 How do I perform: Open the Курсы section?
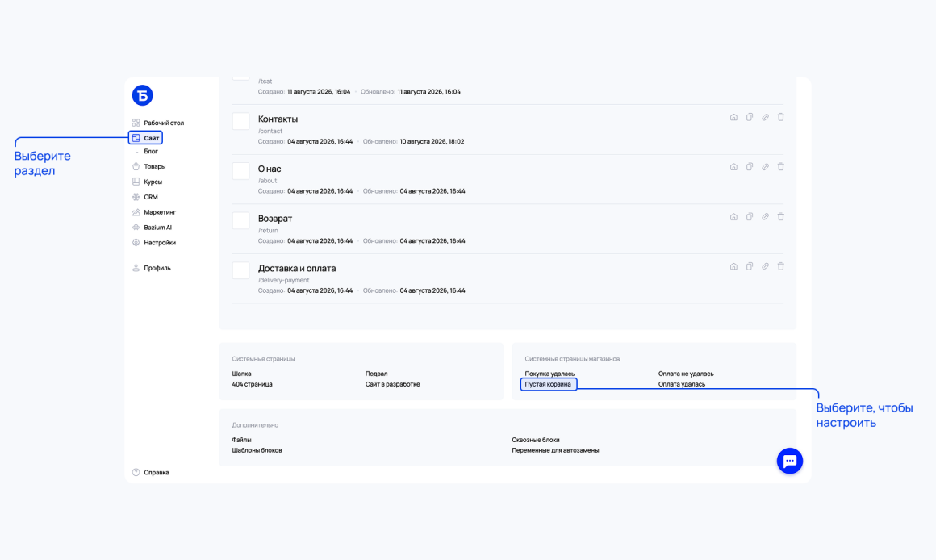point(147,182)
